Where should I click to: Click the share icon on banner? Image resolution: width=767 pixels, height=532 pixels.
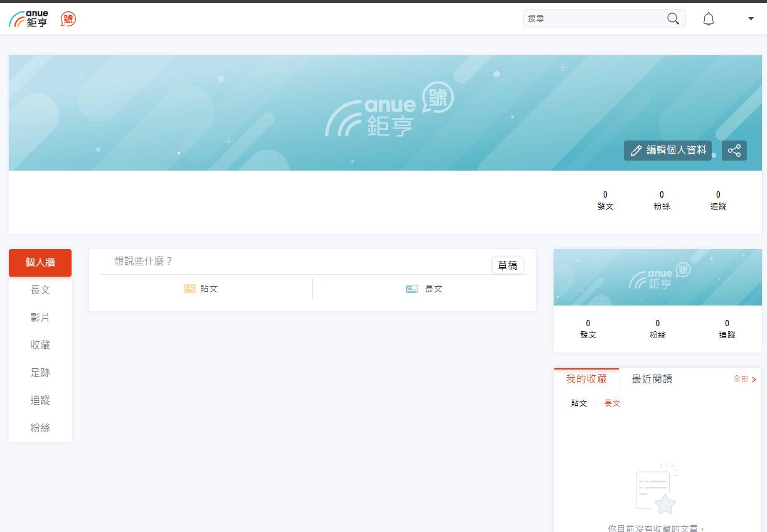734,151
